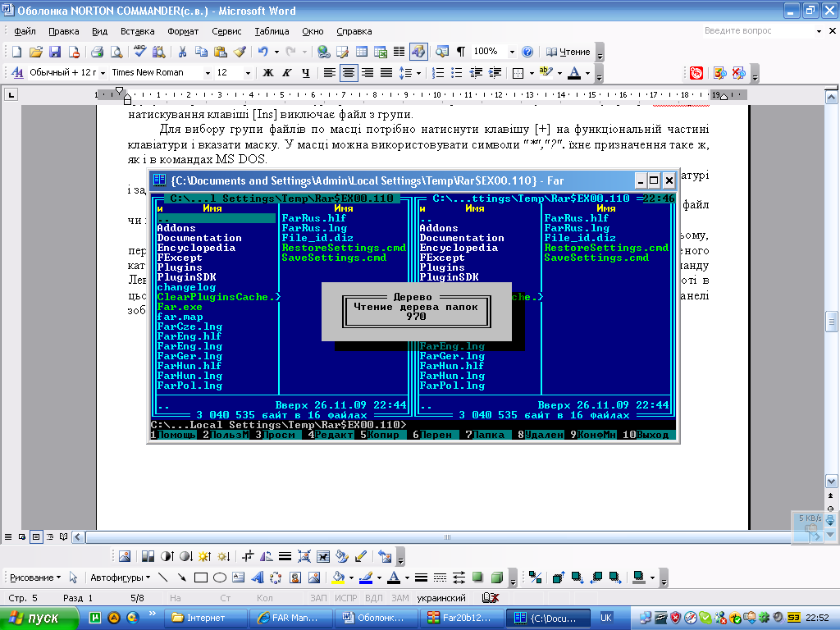Viewport: 840px width, 630px height.
Task: Select the Arrow drawing tool
Action: (182, 577)
